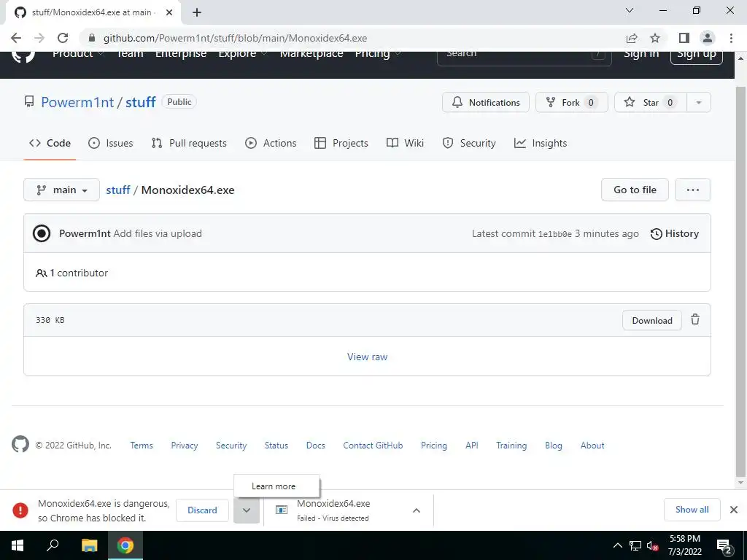Click the Notifications button

(485, 102)
